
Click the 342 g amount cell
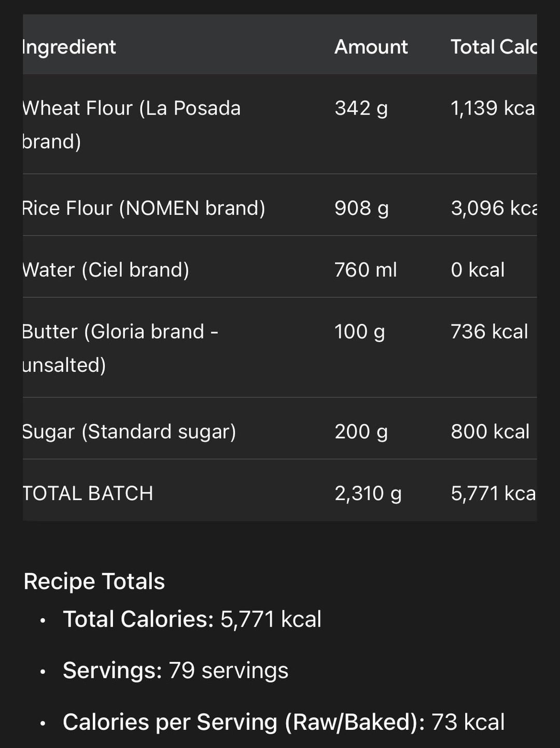(x=361, y=108)
